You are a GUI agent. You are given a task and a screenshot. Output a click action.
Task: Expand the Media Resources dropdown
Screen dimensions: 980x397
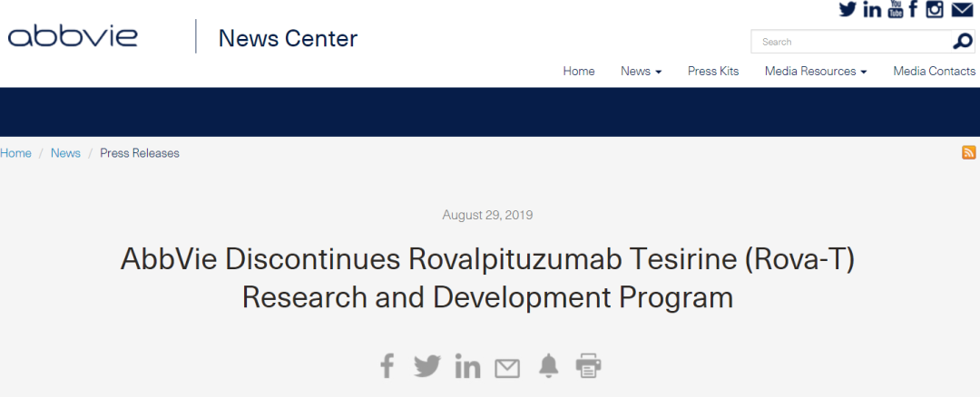pos(817,72)
